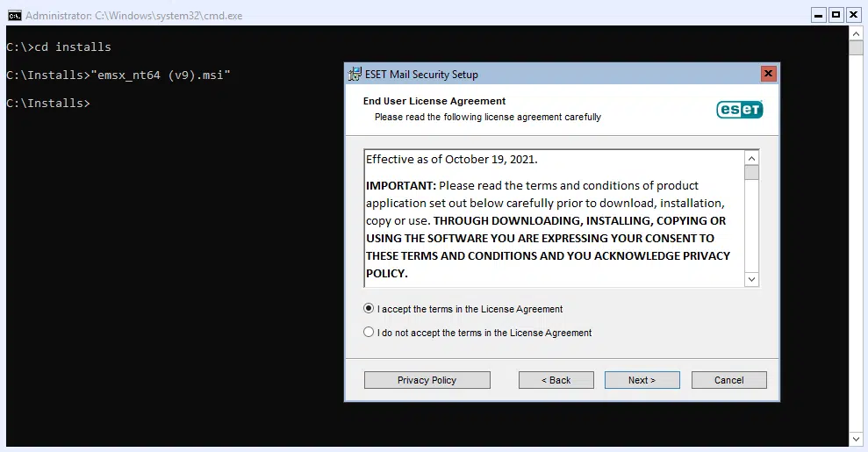Click 'Please read the following license agreement carefully'
The image size is (868, 452).
pos(488,117)
